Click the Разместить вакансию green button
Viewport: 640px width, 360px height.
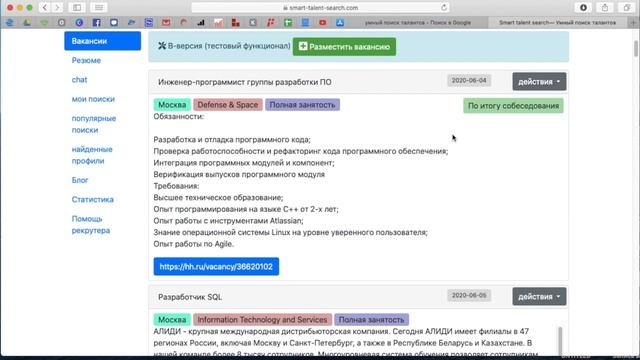tap(344, 47)
